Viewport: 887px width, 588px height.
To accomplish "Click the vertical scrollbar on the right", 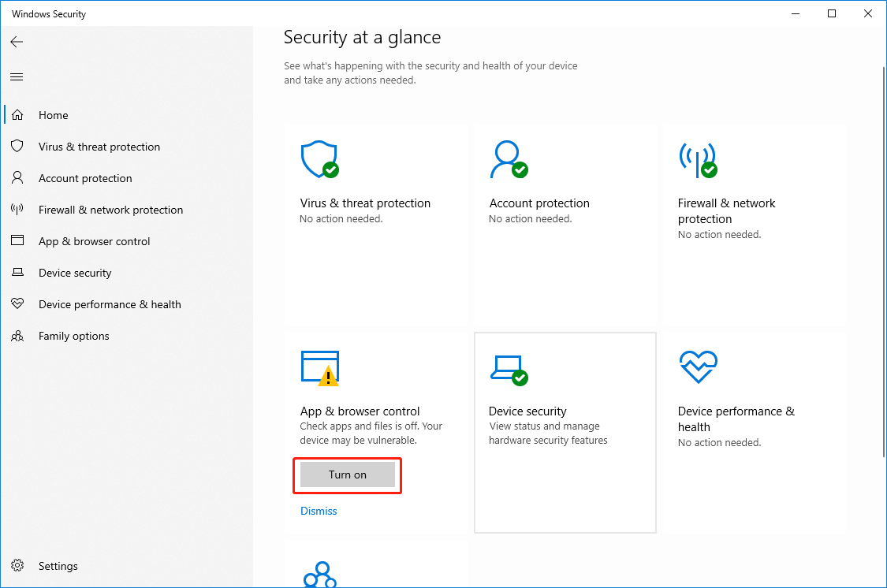I will point(883,260).
